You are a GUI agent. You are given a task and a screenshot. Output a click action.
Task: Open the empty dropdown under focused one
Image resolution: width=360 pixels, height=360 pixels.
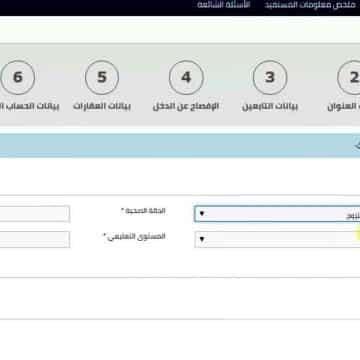click(x=277, y=239)
